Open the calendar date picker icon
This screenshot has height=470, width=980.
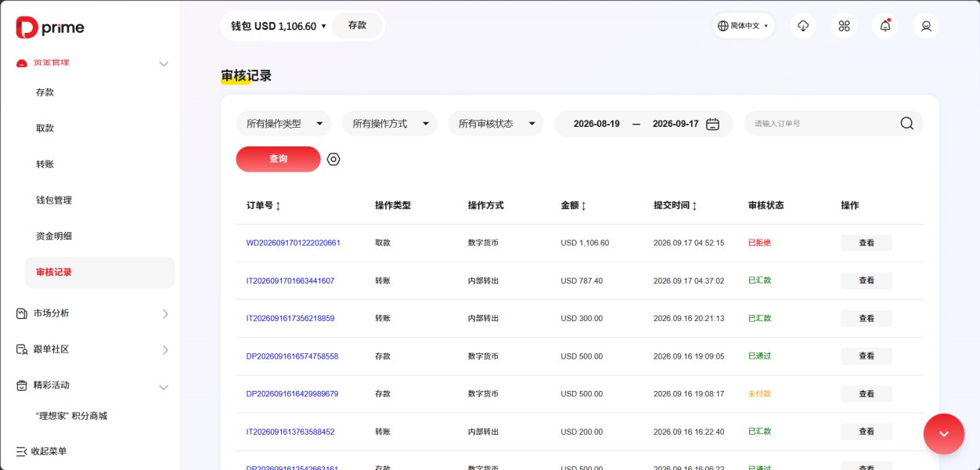(712, 124)
